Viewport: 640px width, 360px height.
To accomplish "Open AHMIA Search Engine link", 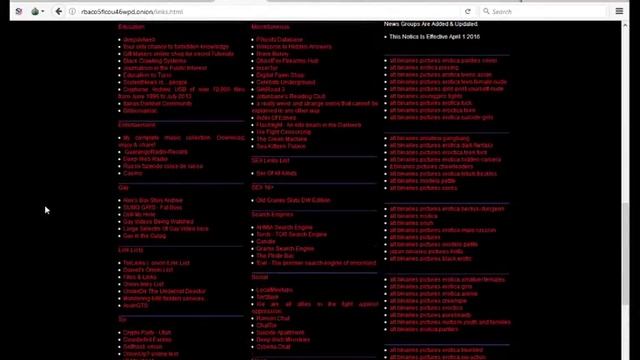I will [284, 227].
